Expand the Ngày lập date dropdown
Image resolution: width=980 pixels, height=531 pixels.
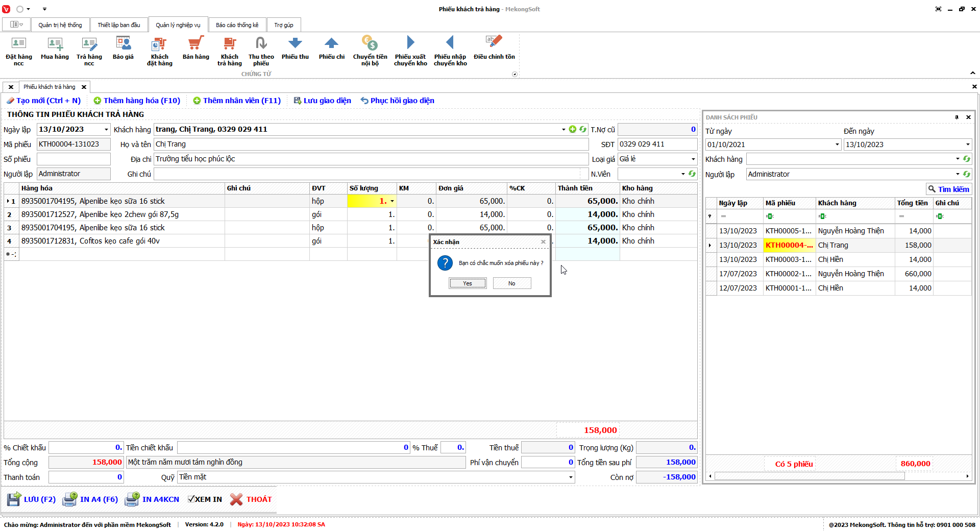point(106,130)
